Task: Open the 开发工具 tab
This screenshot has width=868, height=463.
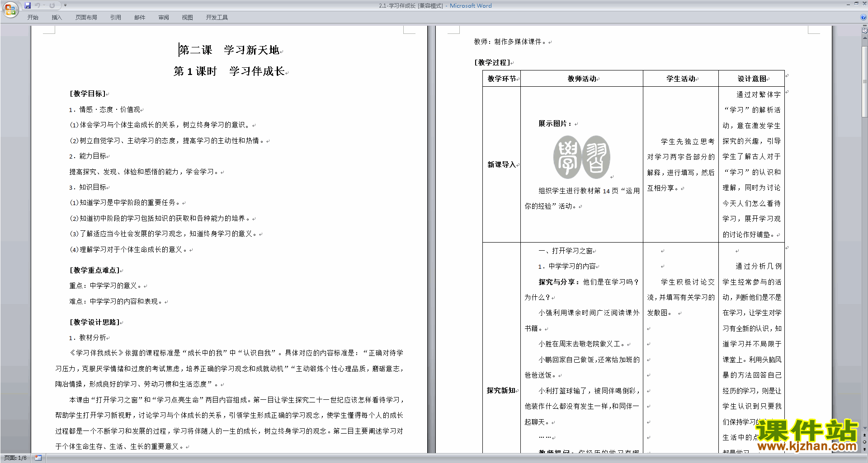Action: tap(217, 18)
